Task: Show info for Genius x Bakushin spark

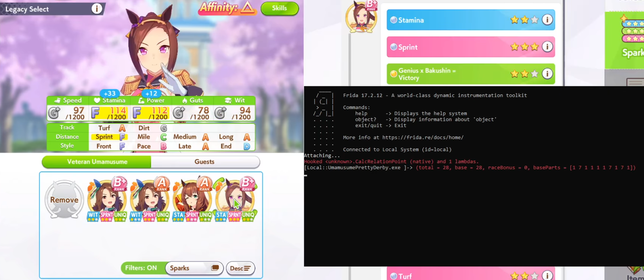Action: coord(547,74)
